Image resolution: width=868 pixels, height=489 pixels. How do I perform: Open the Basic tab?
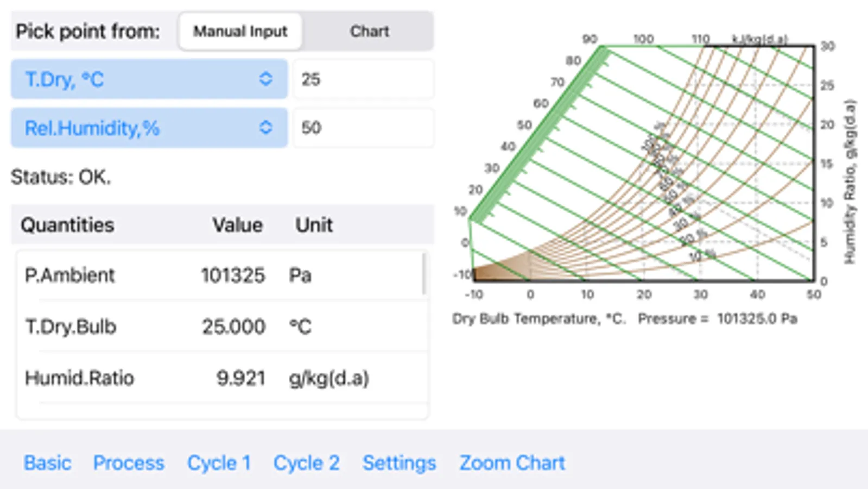click(x=47, y=463)
